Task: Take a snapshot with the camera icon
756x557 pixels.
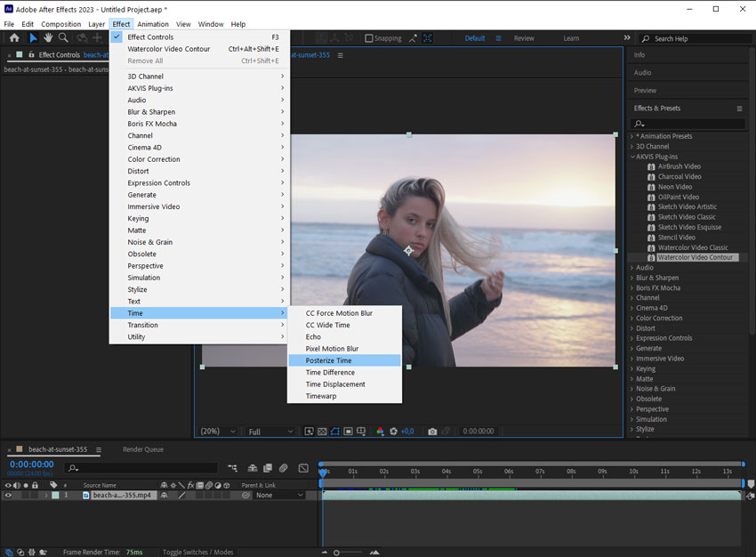Action: [432, 432]
